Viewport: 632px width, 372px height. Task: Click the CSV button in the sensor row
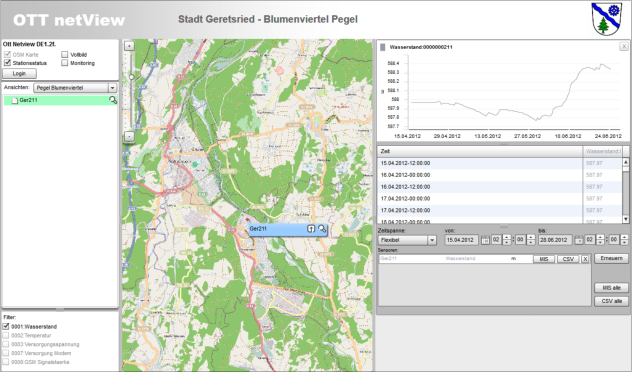click(x=568, y=259)
